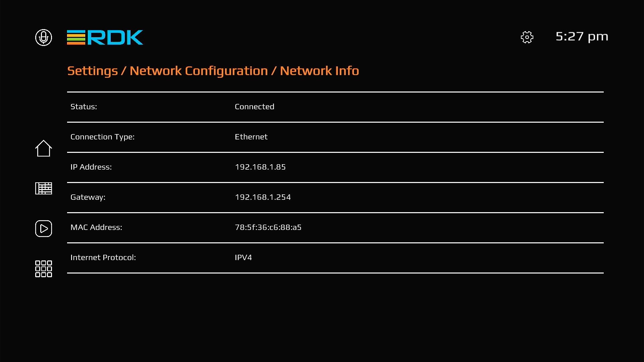
Task: Select the Connection Type row label
Action: [102, 137]
